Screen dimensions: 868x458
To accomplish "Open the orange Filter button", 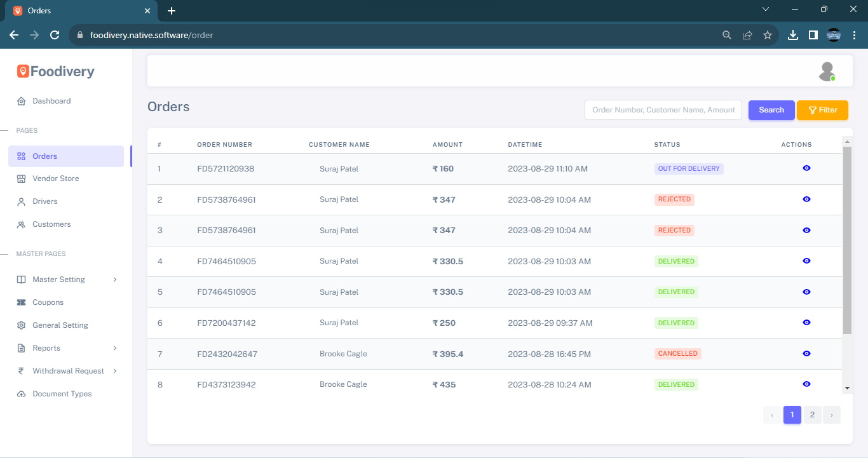I will click(822, 110).
